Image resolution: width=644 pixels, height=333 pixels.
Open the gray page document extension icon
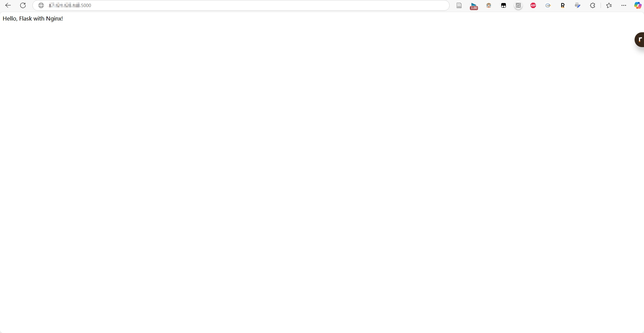(x=459, y=5)
